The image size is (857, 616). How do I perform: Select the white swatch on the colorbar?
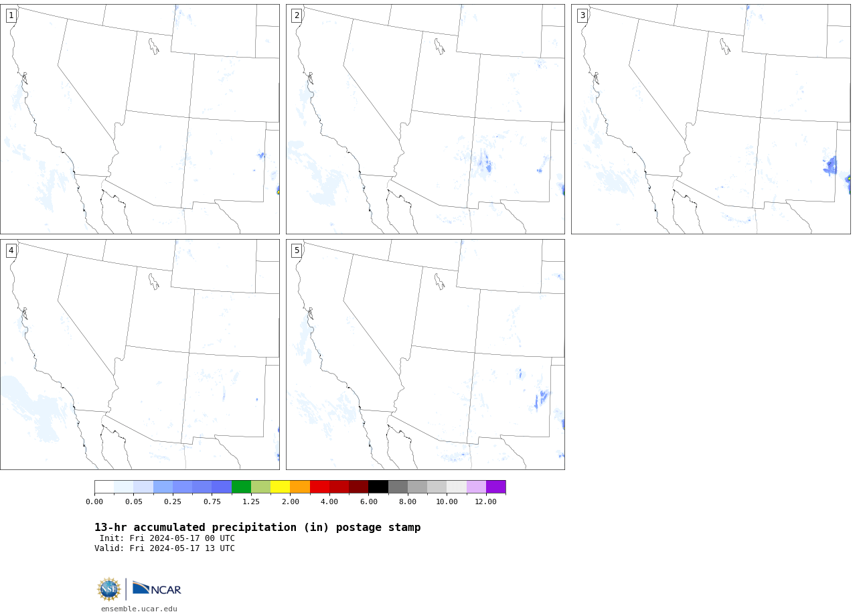point(104,487)
